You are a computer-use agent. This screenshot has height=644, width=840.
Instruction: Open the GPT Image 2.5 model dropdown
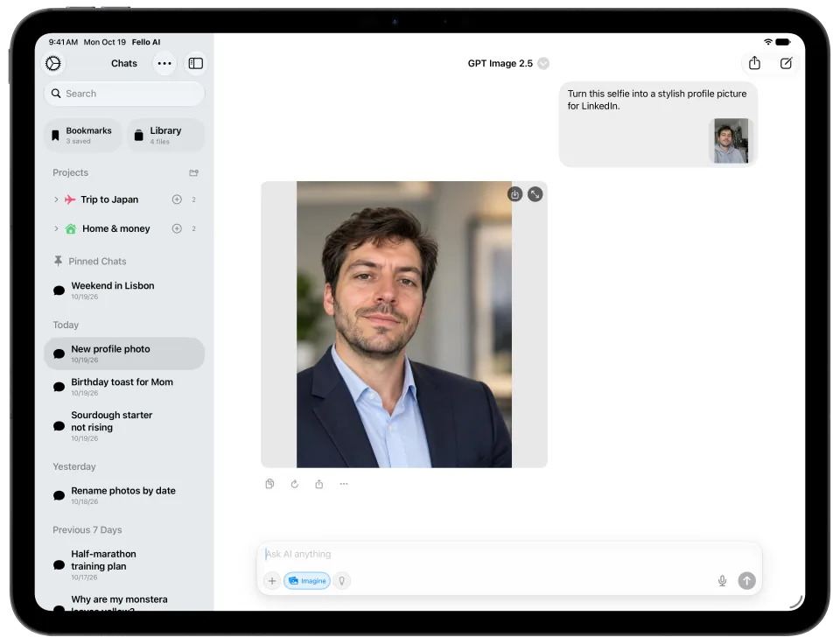pyautogui.click(x=507, y=63)
